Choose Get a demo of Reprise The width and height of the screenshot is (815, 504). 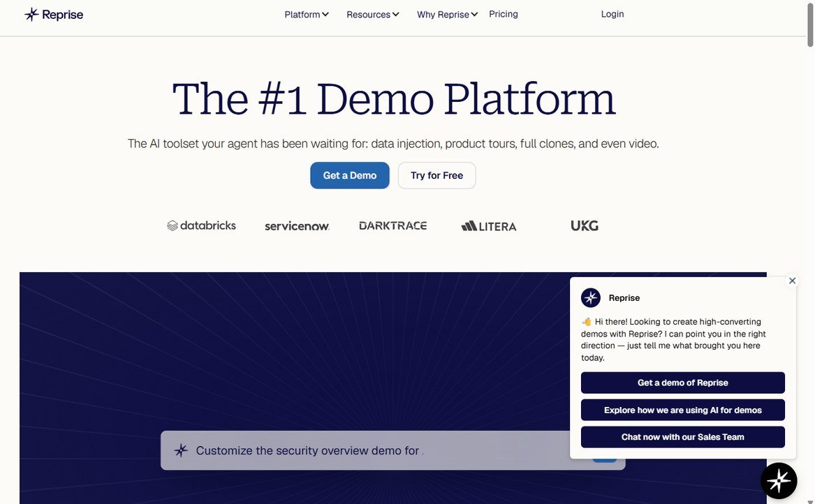(x=682, y=383)
